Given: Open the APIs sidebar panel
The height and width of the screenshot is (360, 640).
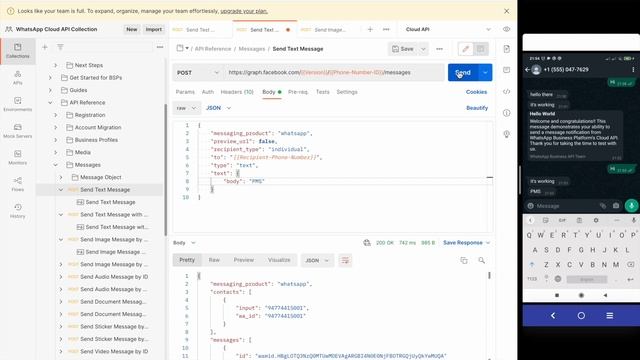Looking at the screenshot, I should (18, 77).
